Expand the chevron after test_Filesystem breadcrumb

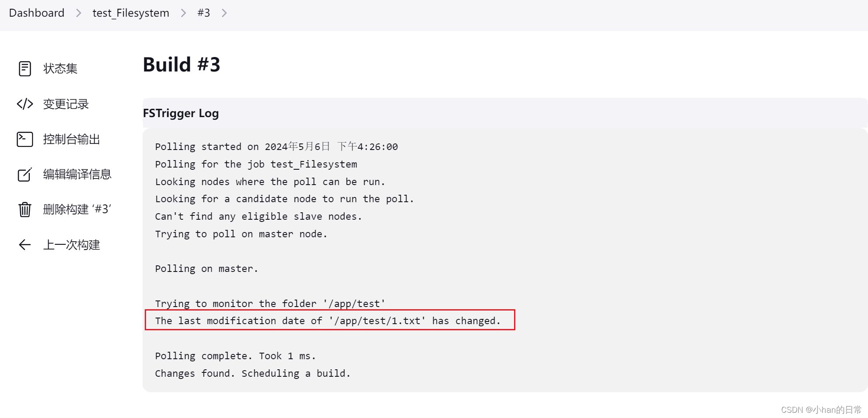coord(183,13)
